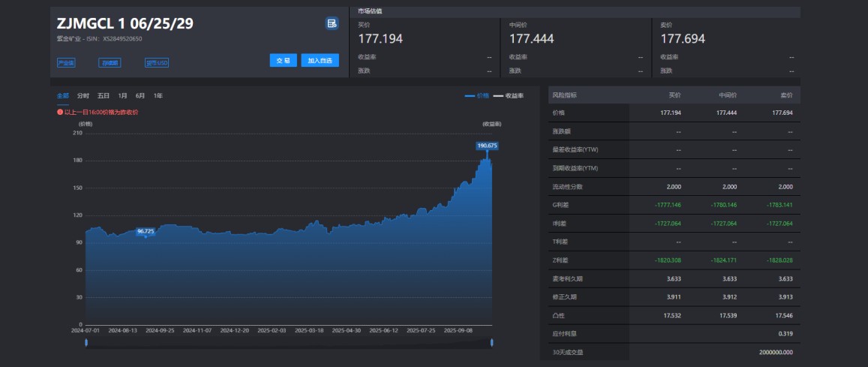Viewport: 868px width, 367px height.
Task: Click the red warning info icon
Action: tap(60, 112)
